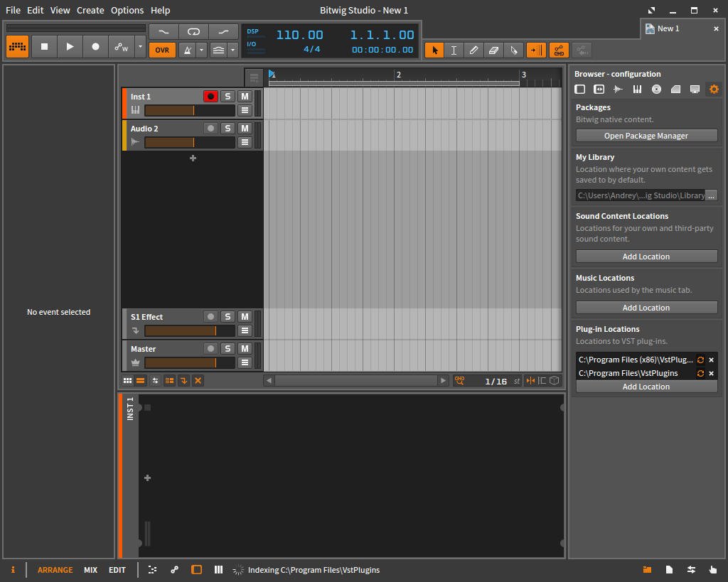Toggle record arm on Audio 2
Image resolution: width=728 pixels, height=582 pixels.
coord(210,128)
